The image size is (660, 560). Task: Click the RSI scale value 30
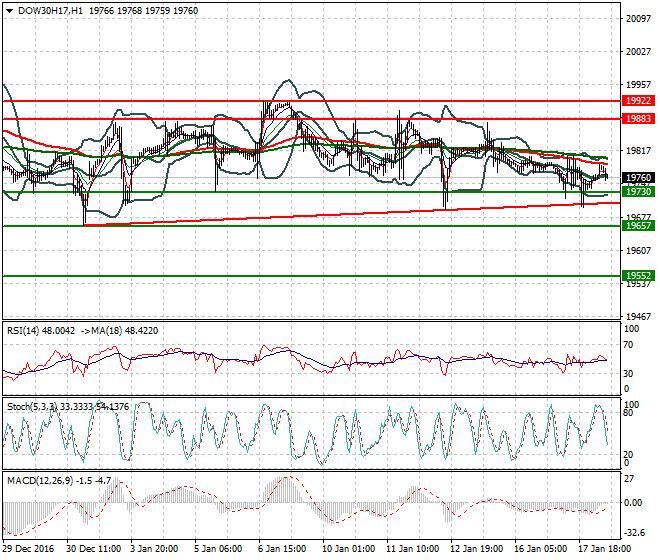[628, 373]
